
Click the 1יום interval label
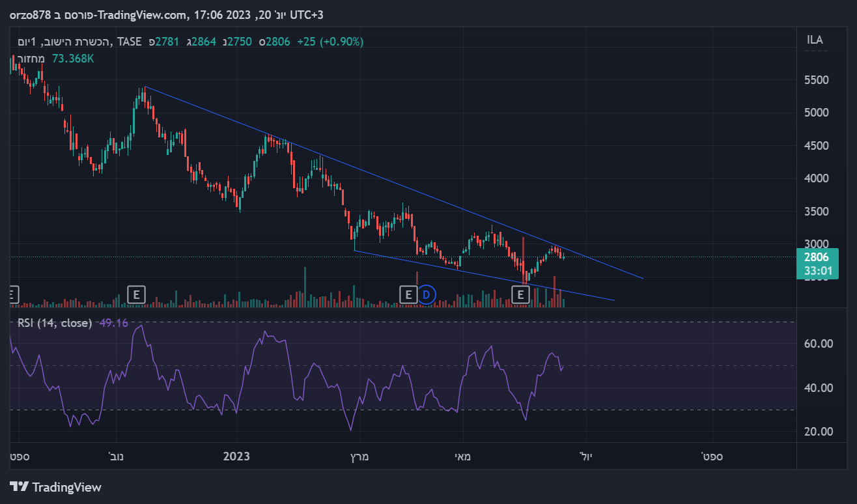coord(26,42)
